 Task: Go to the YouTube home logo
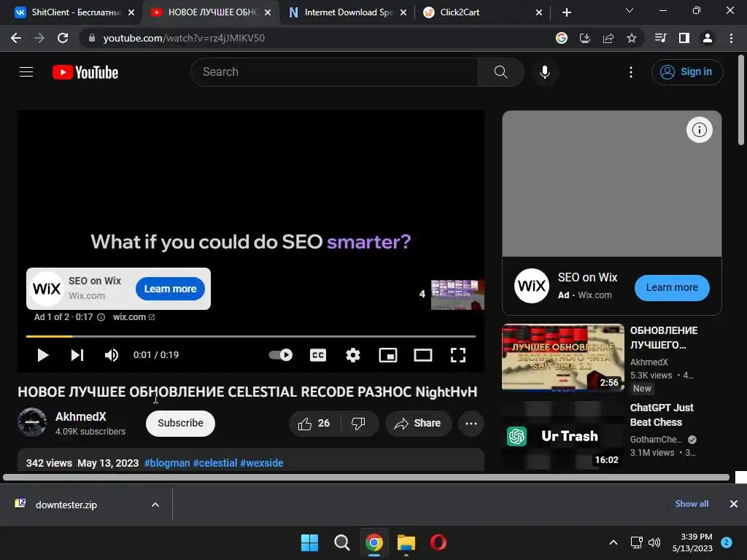click(85, 72)
